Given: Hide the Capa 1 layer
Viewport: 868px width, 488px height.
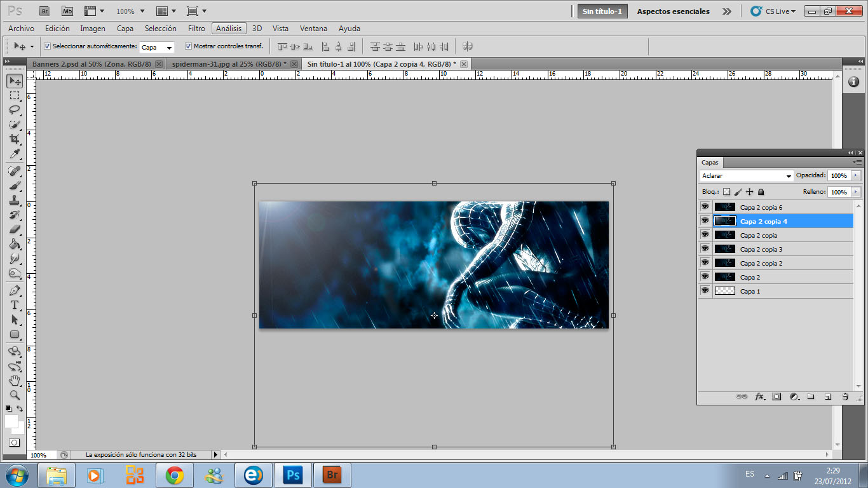Looking at the screenshot, I should pyautogui.click(x=705, y=291).
